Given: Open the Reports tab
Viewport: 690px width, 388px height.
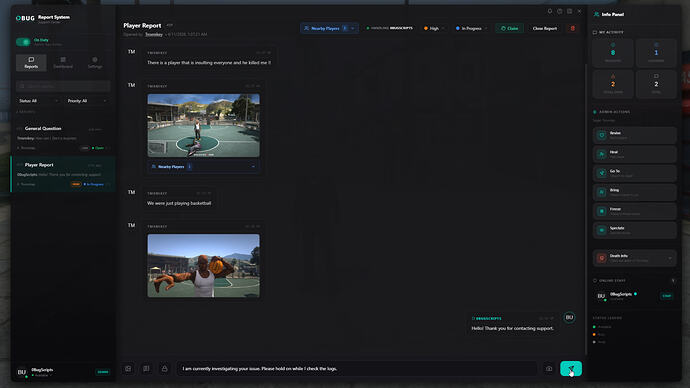Looking at the screenshot, I should pyautogui.click(x=31, y=62).
